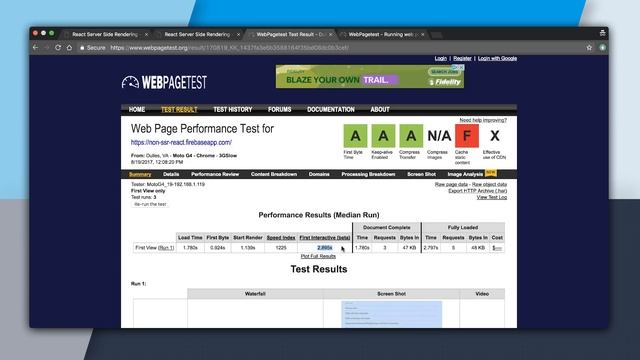Click the Load Time value 1.780s
The height and width of the screenshot is (360, 640).
click(190, 248)
